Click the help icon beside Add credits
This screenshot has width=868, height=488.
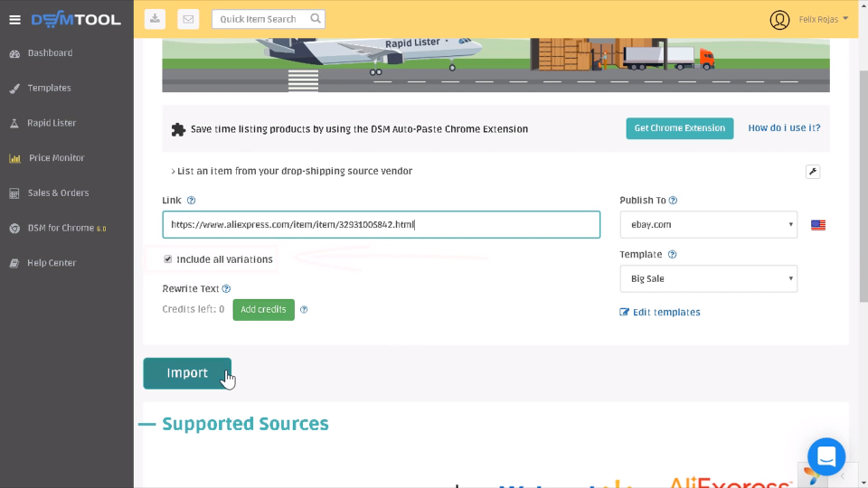(304, 309)
